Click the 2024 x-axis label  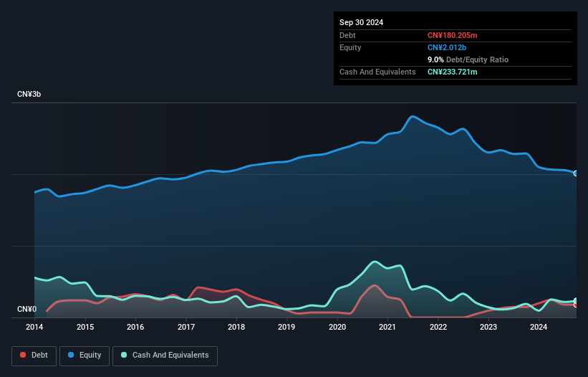pos(539,327)
